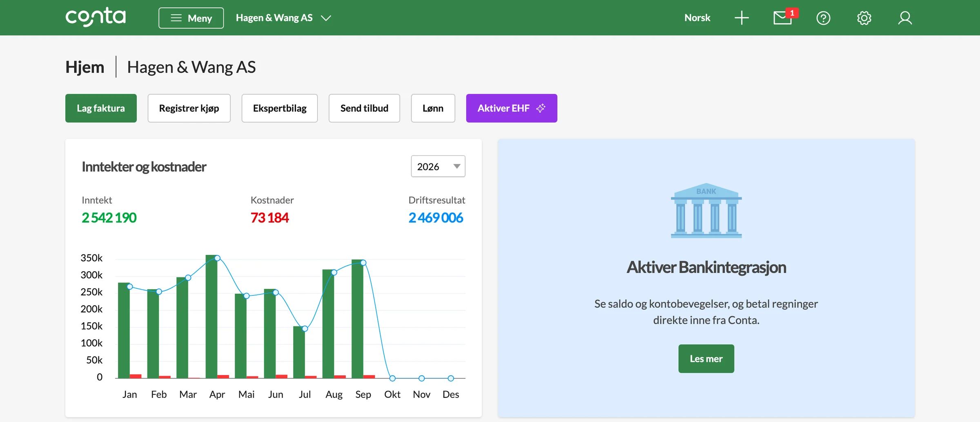The width and height of the screenshot is (980, 422).
Task: Click the Conta logo
Action: coord(96,17)
